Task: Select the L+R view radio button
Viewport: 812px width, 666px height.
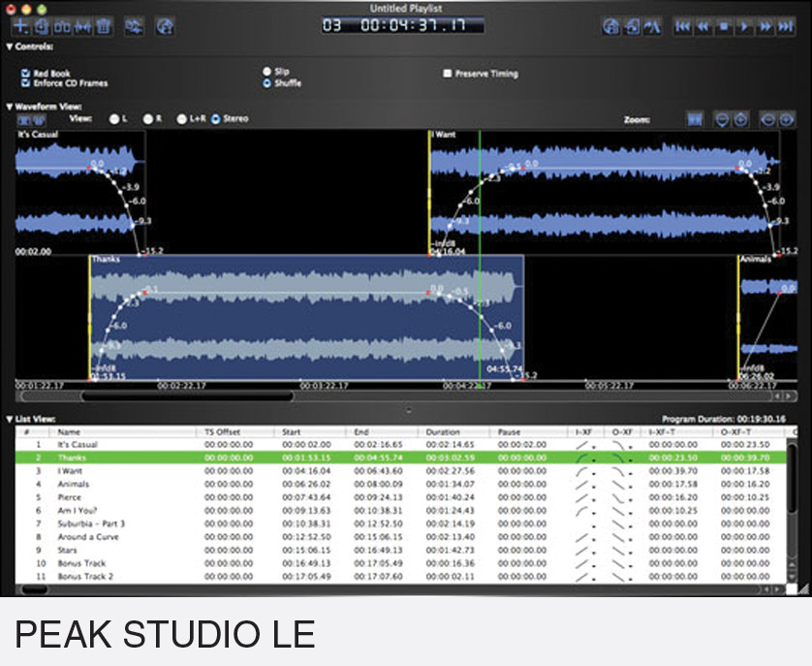Action: [182, 118]
